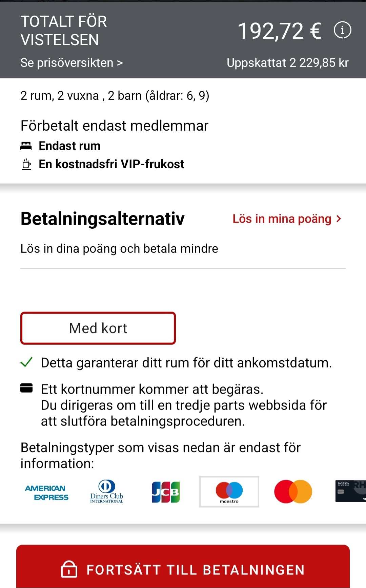
Task: Click the credit card icon by kortnummer text
Action: 26,388
